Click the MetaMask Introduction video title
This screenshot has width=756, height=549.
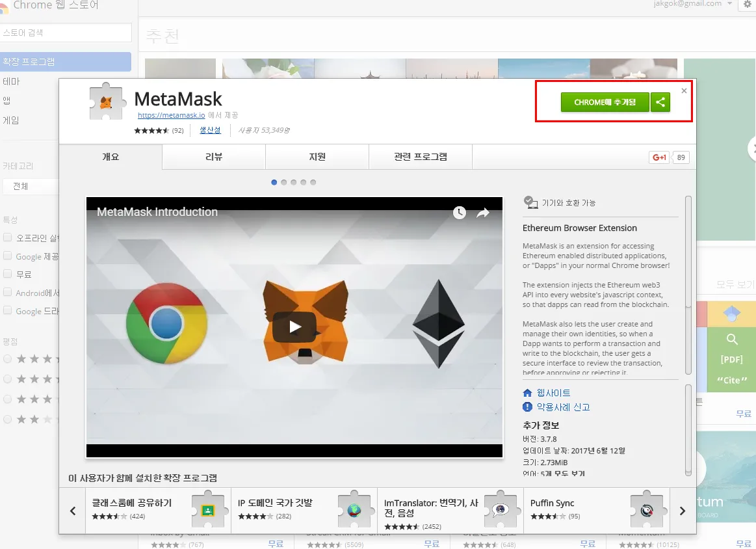coord(157,212)
